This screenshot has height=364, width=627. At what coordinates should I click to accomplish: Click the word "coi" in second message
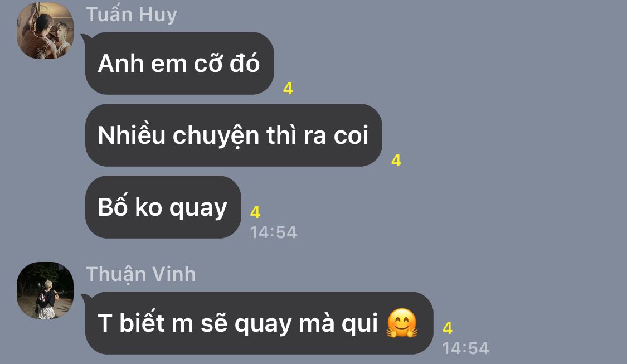(x=351, y=135)
